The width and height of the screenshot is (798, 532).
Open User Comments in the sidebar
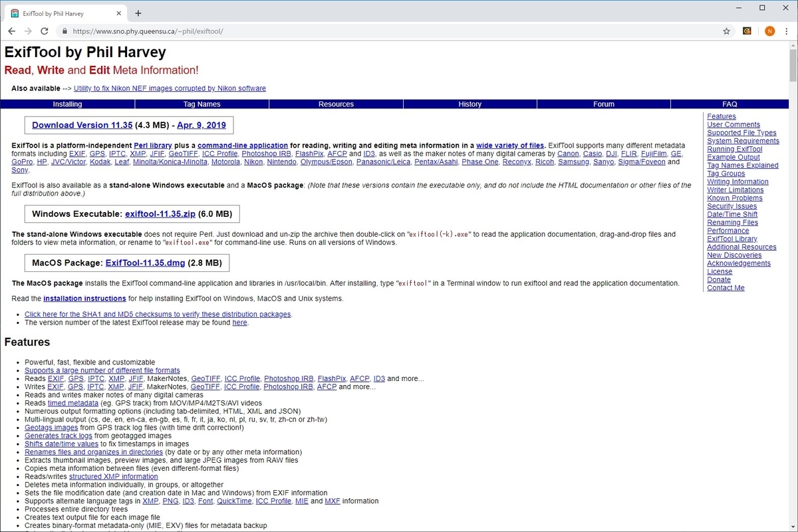733,125
